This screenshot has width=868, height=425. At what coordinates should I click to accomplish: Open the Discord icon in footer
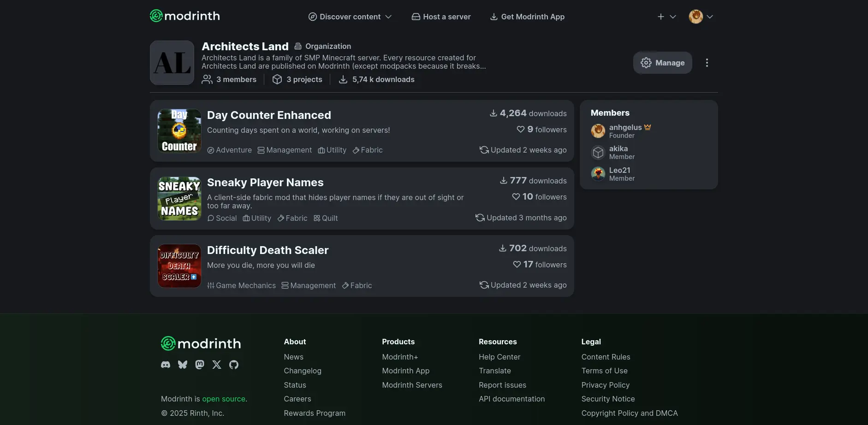[166, 365]
